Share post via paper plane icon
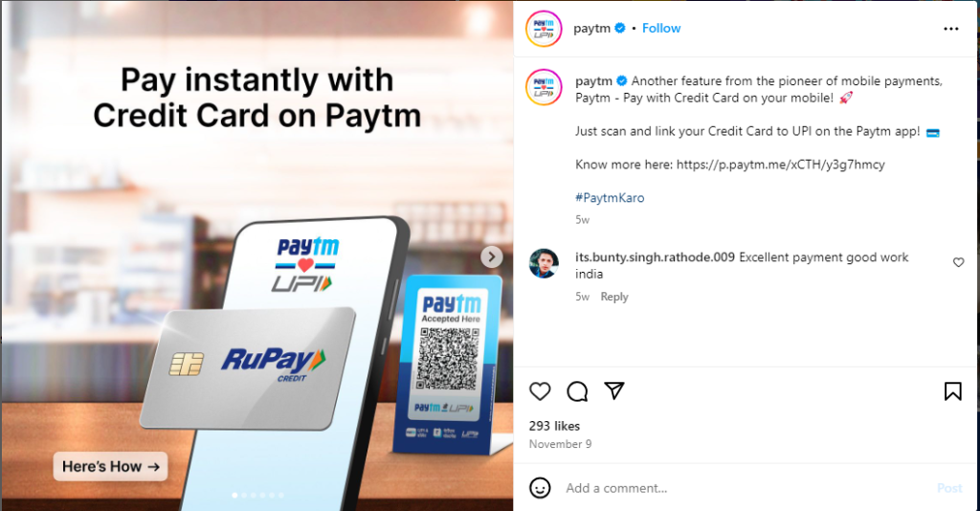 (614, 391)
